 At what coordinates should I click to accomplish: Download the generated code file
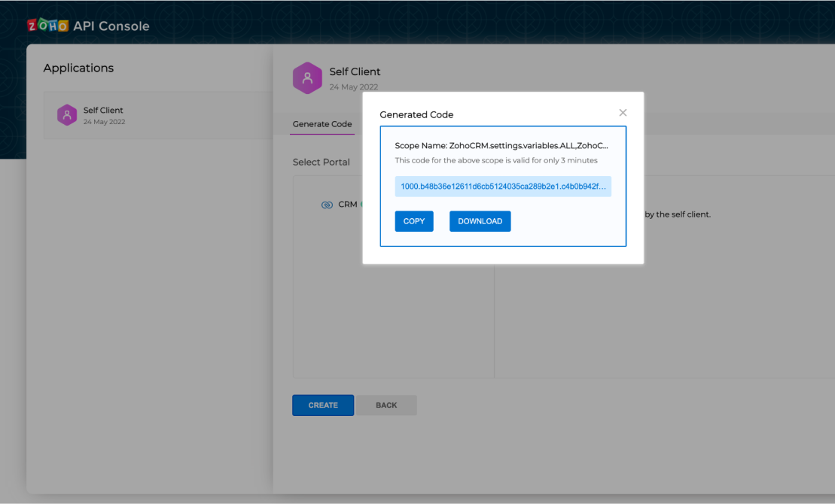[x=480, y=221]
